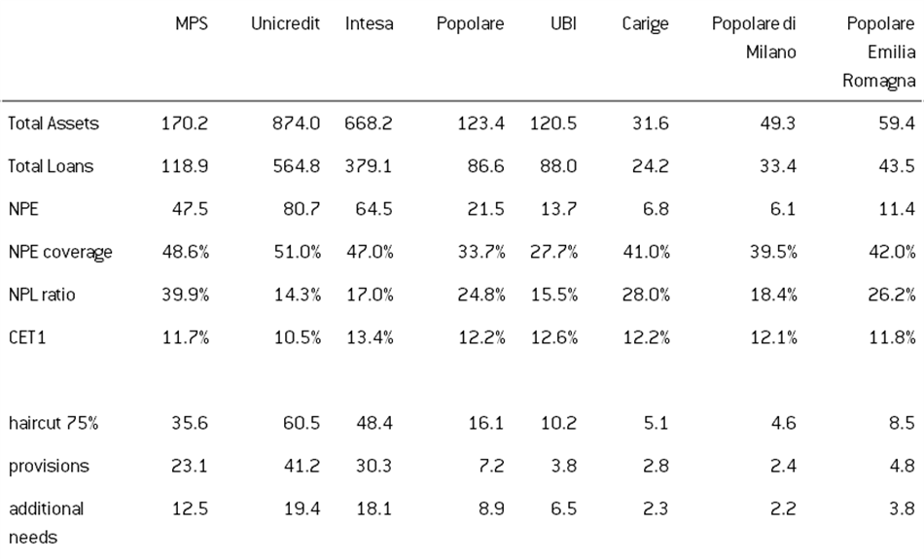Viewport: 924px width, 560px height.
Task: Select UBI's additional needs value 6.5
Action: [563, 508]
